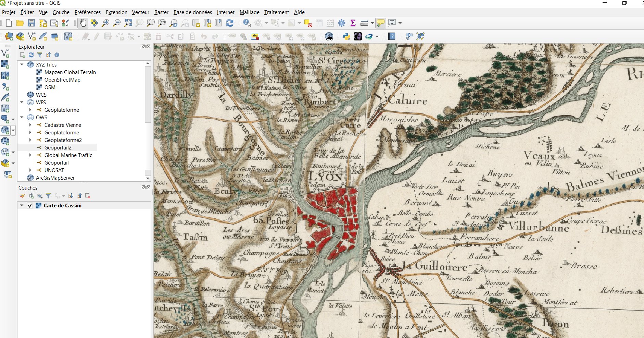Click Zoom Last view icon
This screenshot has height=338, width=644.
[x=174, y=23]
